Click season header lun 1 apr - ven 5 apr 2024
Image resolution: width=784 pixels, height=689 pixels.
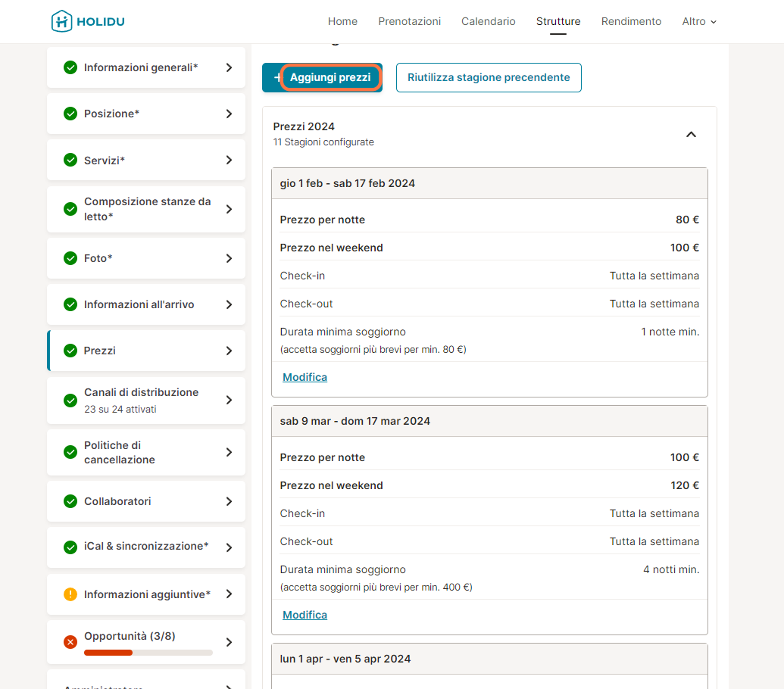[x=489, y=659]
